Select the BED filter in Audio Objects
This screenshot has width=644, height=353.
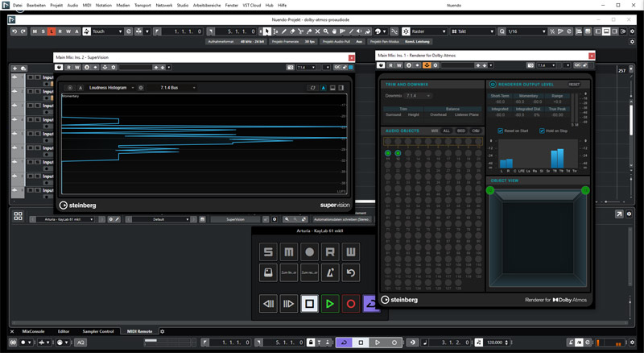461,130
